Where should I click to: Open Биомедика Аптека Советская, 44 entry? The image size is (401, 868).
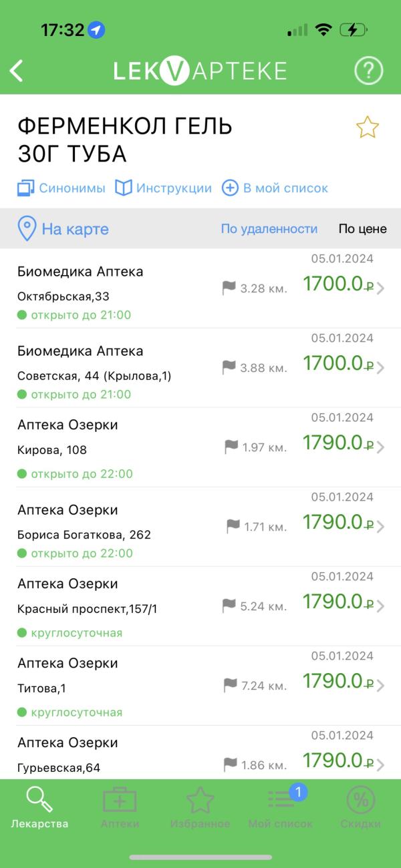[200, 368]
